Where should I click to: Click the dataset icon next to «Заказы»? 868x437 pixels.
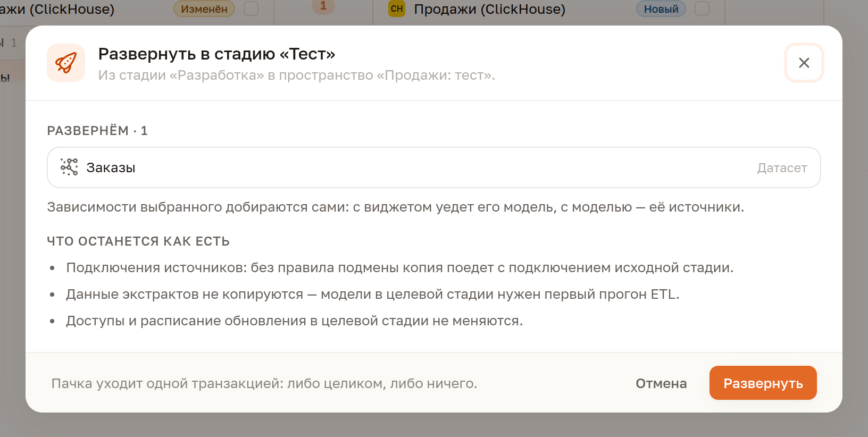pos(69,167)
